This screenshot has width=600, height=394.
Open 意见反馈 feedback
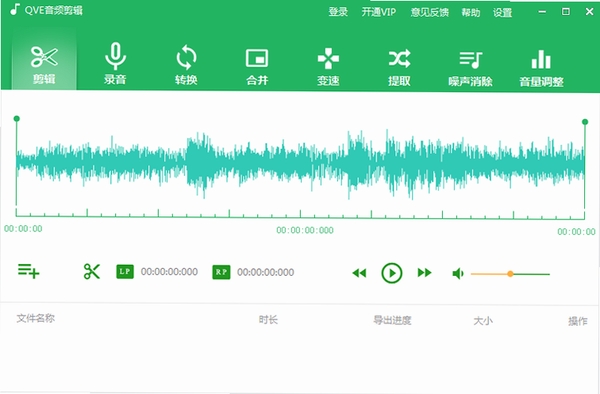point(429,13)
